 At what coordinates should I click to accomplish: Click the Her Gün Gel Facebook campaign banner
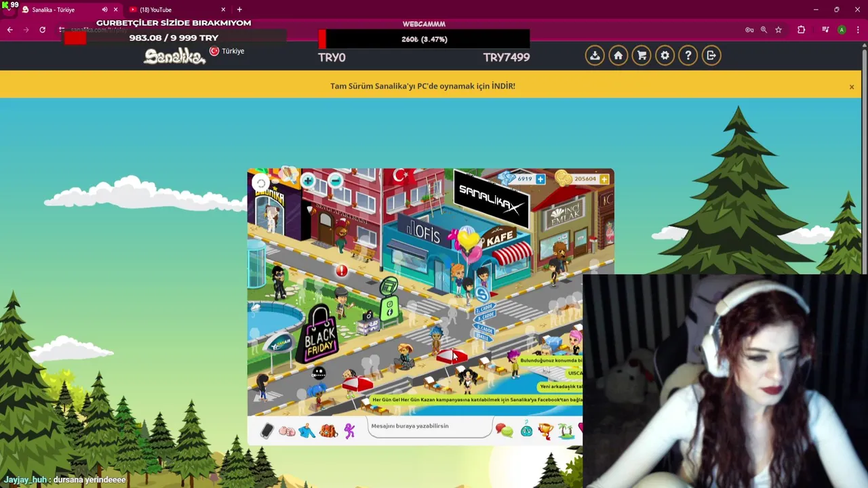click(477, 401)
